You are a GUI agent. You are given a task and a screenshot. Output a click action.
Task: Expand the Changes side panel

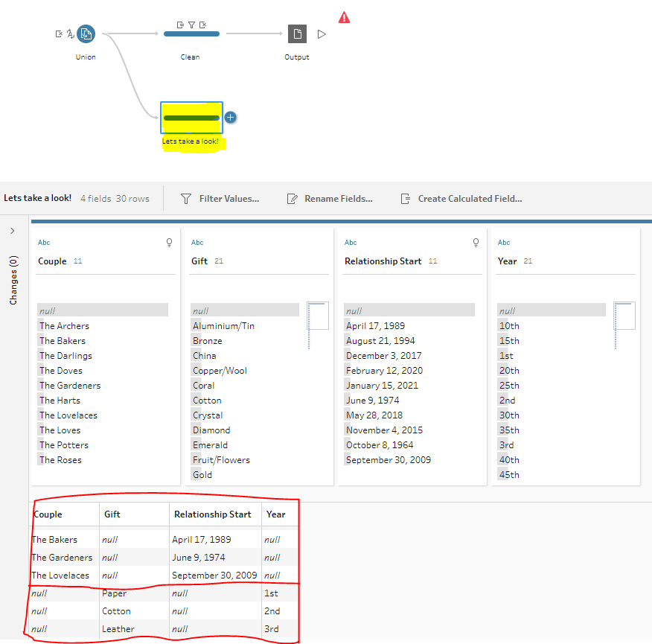pos(13,231)
